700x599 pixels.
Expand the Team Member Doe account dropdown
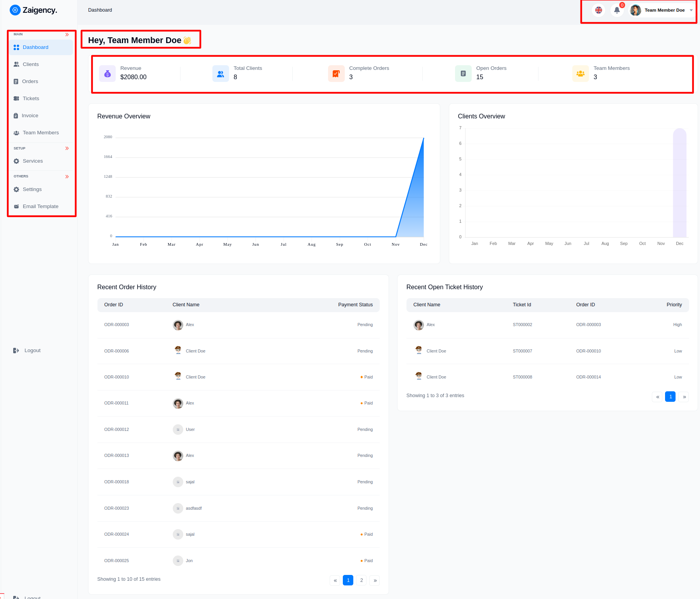tap(691, 10)
